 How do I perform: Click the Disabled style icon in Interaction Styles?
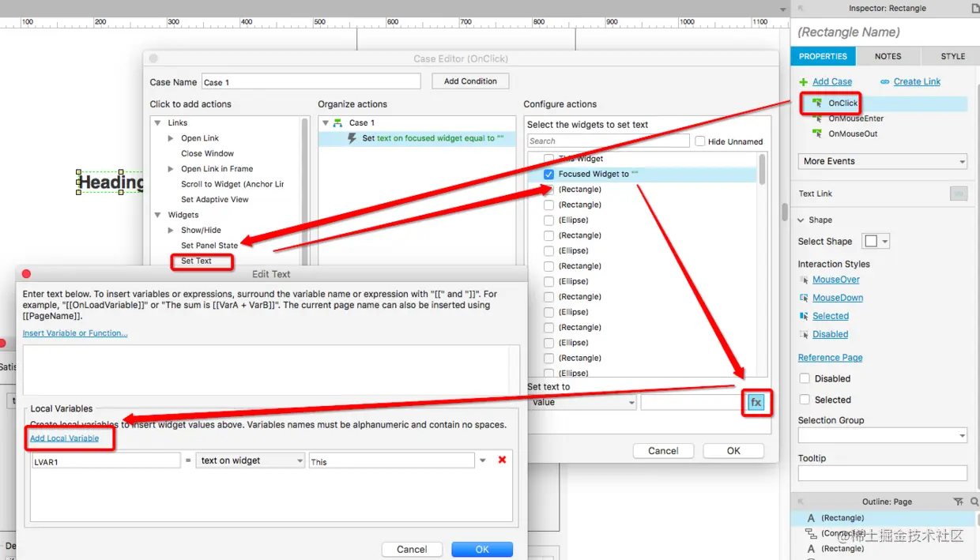804,334
